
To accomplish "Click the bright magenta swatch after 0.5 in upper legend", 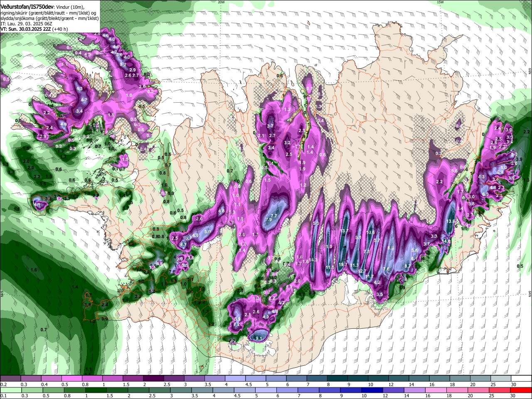I will 71,379.
